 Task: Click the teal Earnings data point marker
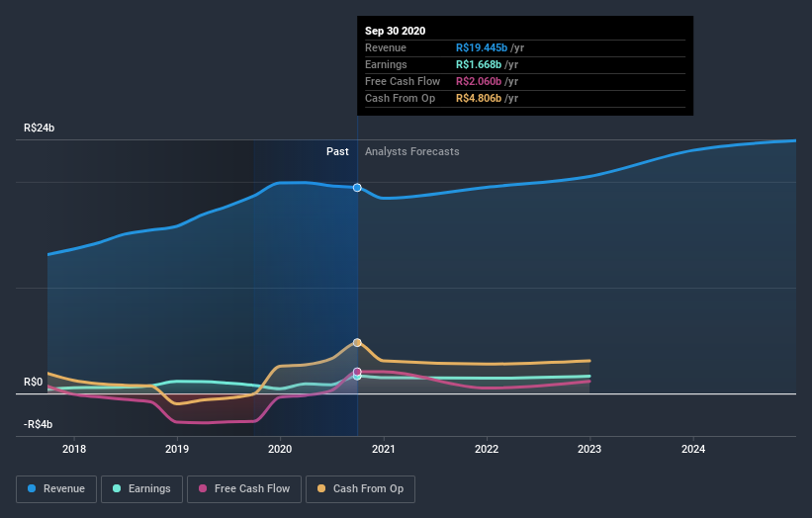click(x=357, y=377)
